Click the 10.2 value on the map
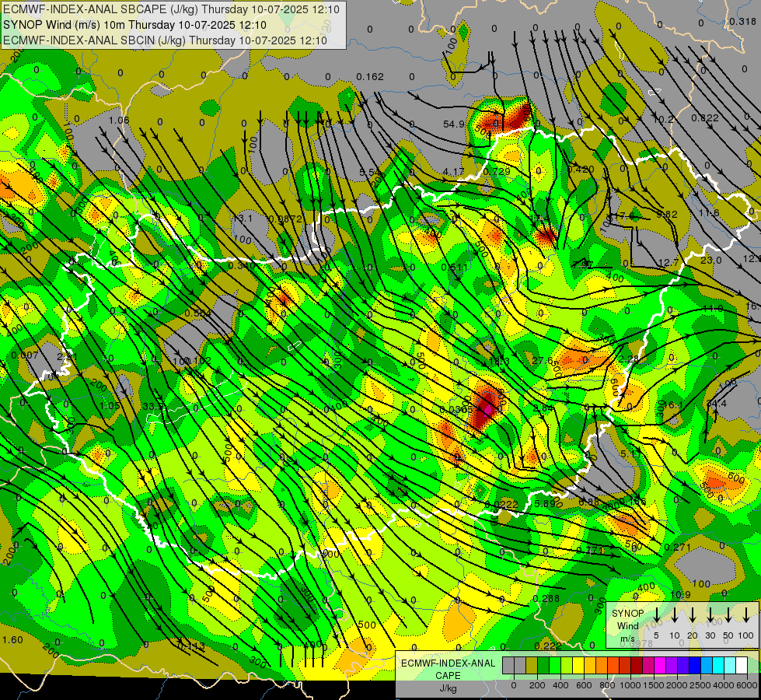 coord(664,120)
